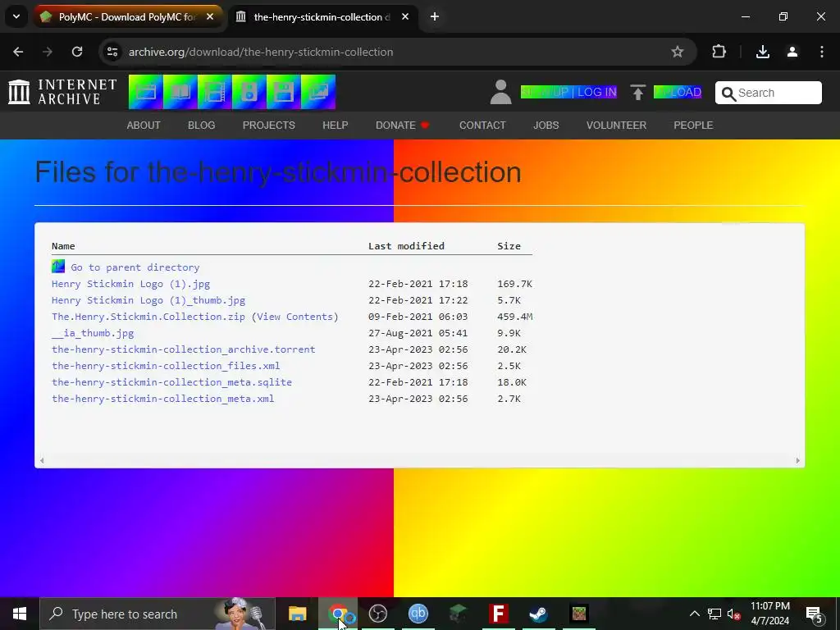Viewport: 840px width, 630px height.
Task: Open the browser Extensions puzzle icon
Action: pyautogui.click(x=719, y=52)
